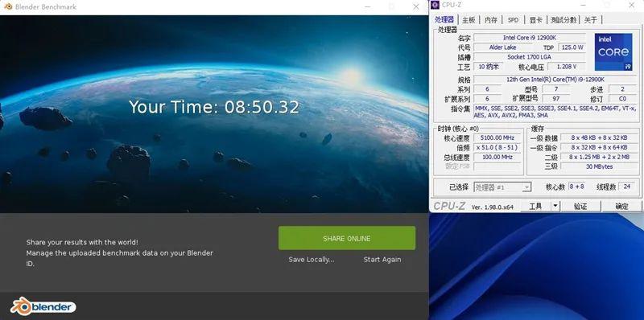Click the Blender Benchmark title bar icon
644x320 pixels.
pyautogui.click(x=8, y=6)
